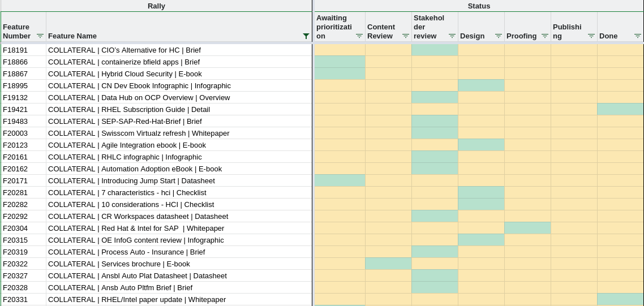The width and height of the screenshot is (644, 306).
Task: Click the Content Review filter icon
Action: (406, 36)
